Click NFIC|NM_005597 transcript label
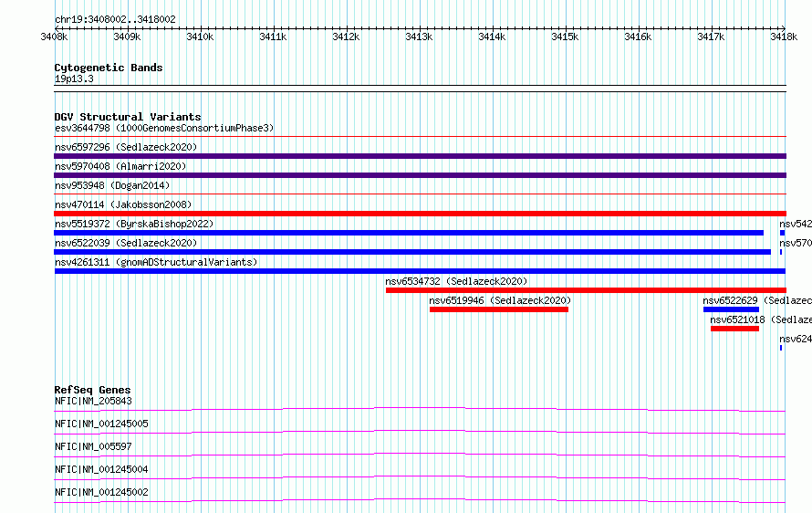812x513 pixels. pyautogui.click(x=93, y=446)
